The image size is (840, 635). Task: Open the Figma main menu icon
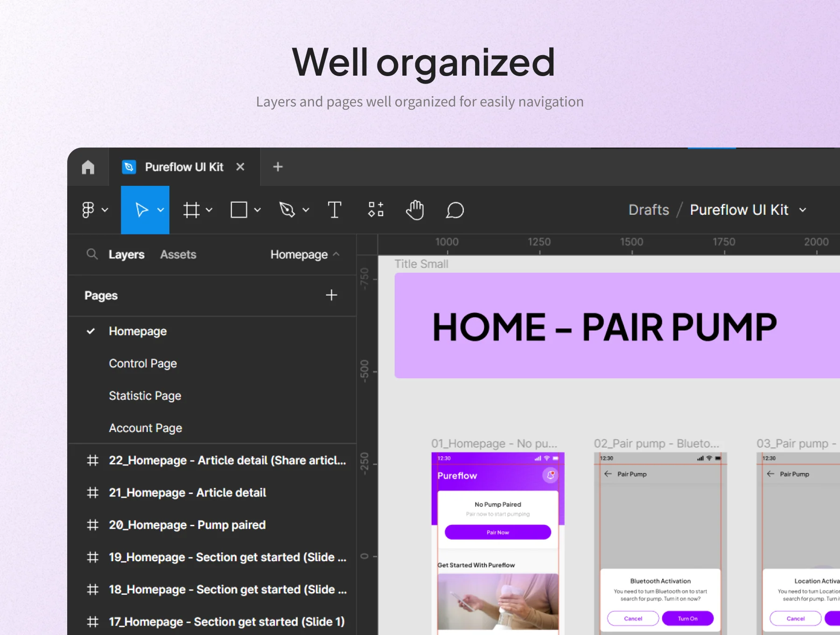click(x=88, y=210)
